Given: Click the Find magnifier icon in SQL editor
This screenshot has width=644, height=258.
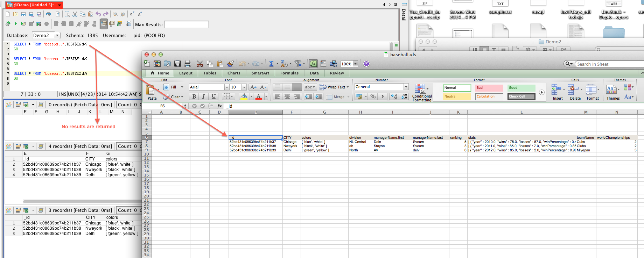Looking at the screenshot, I should pyautogui.click(x=115, y=14).
